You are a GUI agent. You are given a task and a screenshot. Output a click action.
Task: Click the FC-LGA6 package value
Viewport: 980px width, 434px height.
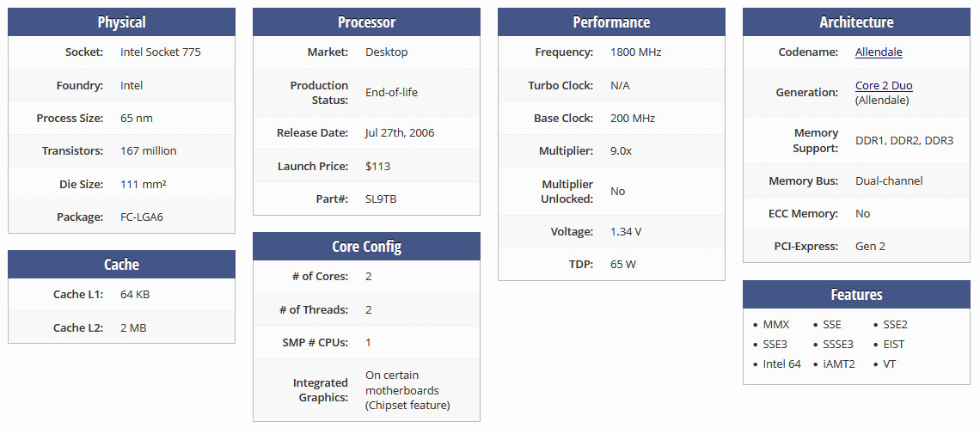click(x=142, y=217)
